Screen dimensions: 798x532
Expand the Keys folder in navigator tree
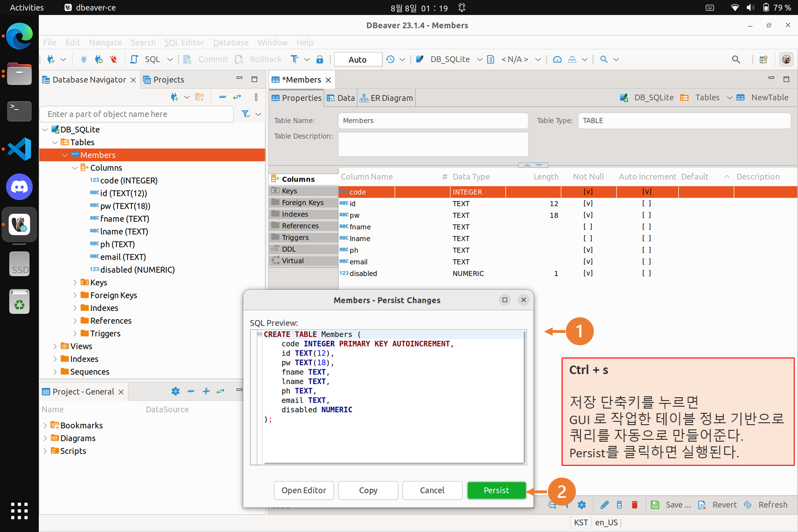tap(75, 282)
